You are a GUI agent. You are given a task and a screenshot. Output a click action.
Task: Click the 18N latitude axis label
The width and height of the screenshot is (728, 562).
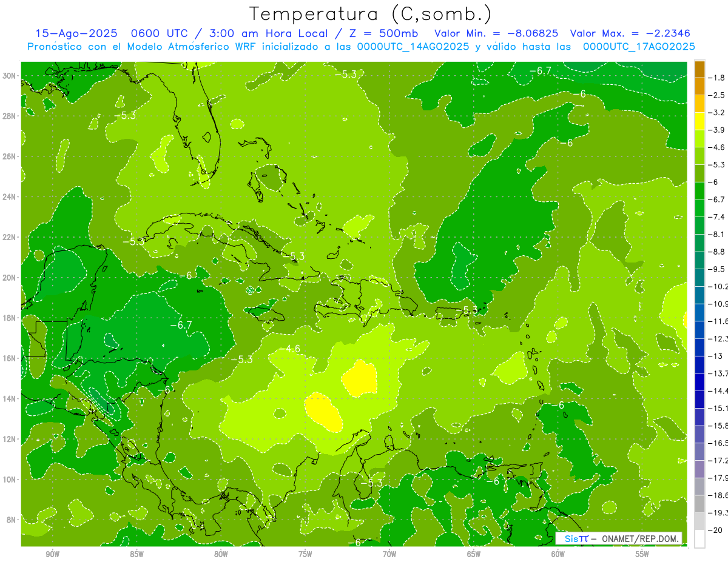[x=10, y=318]
